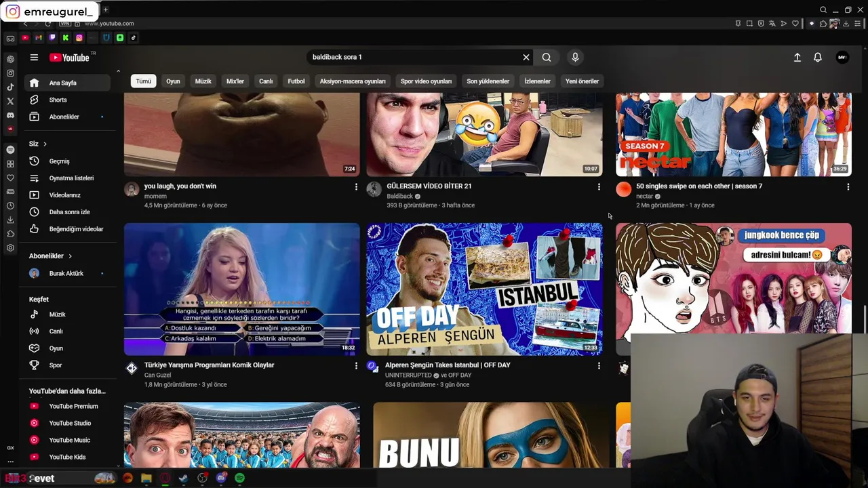The width and height of the screenshot is (868, 488).
Task: Open Discord in the browser sidebar
Action: pyautogui.click(x=10, y=115)
